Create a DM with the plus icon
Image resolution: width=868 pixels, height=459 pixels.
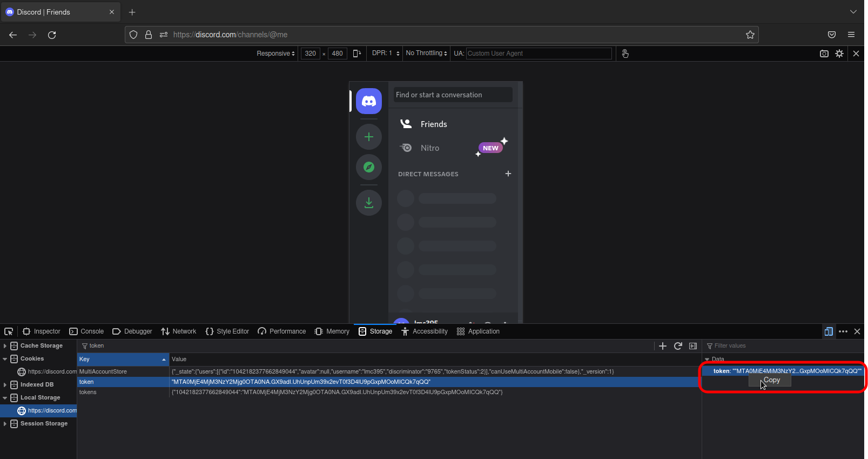click(x=508, y=174)
